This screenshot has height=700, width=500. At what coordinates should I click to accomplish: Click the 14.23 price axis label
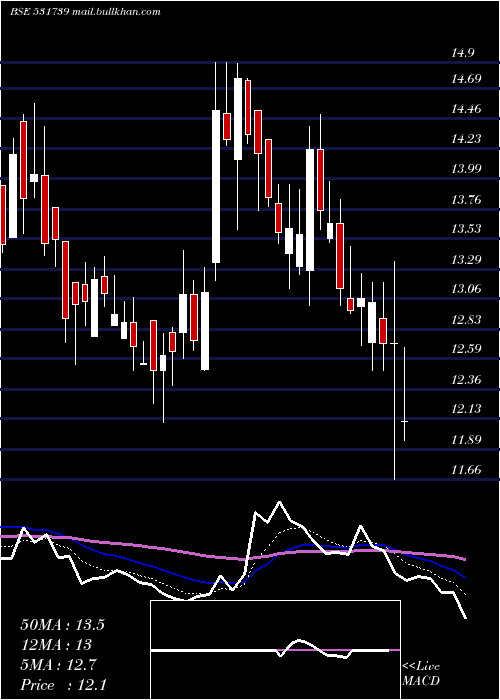click(x=467, y=139)
